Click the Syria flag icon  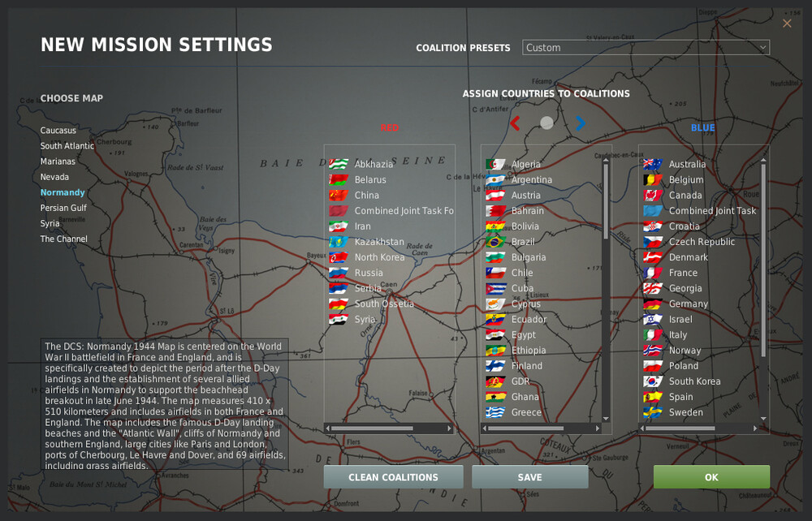(339, 319)
